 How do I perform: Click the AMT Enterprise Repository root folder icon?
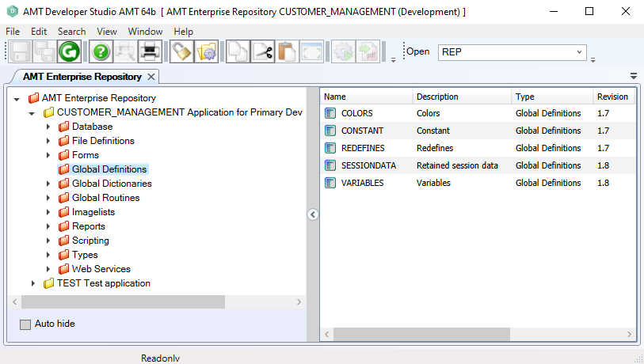pos(34,98)
